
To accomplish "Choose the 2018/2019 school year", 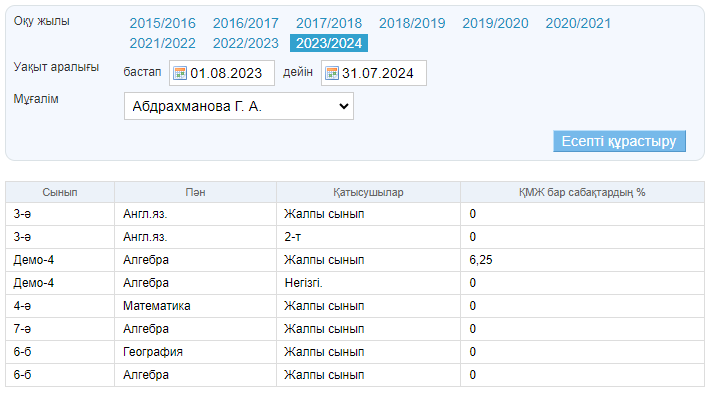I will click(412, 23).
